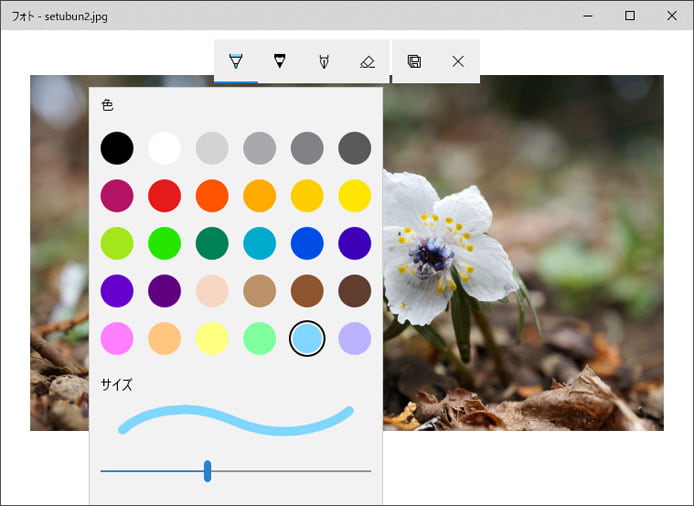Pick the black color swatch

pyautogui.click(x=117, y=148)
